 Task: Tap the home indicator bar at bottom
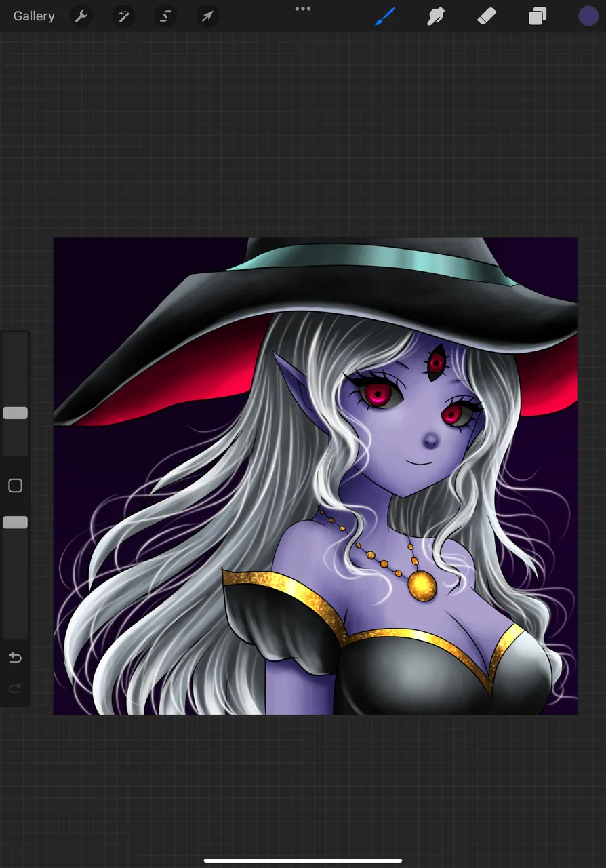[303, 861]
